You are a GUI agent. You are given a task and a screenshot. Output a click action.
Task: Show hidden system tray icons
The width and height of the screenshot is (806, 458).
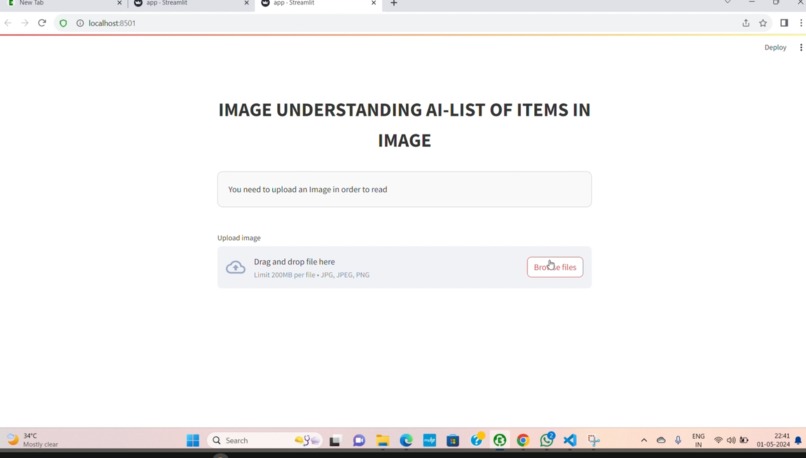coord(644,441)
